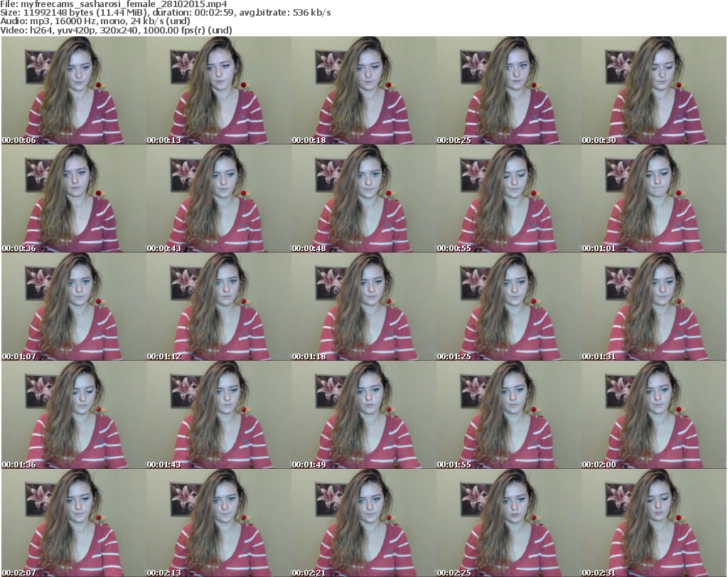This screenshot has width=728, height=577.
Task: Open the thumbnail stamped 00:00:18
Action: point(363,90)
